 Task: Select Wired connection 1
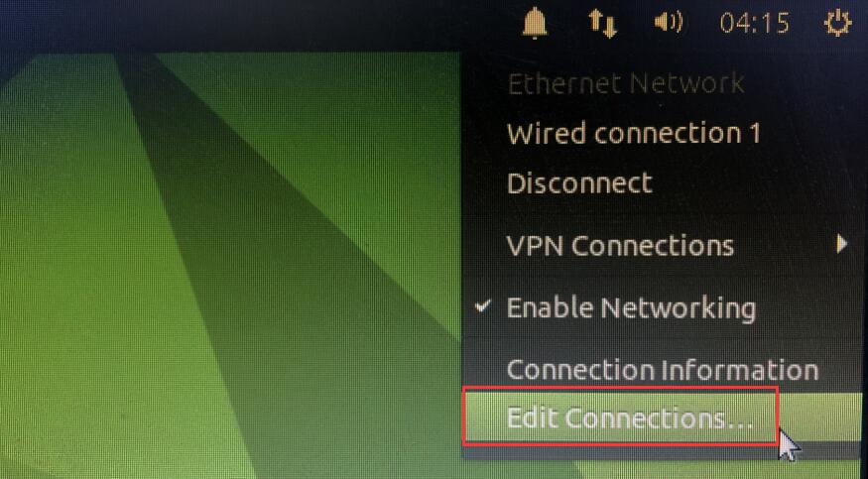point(634,134)
